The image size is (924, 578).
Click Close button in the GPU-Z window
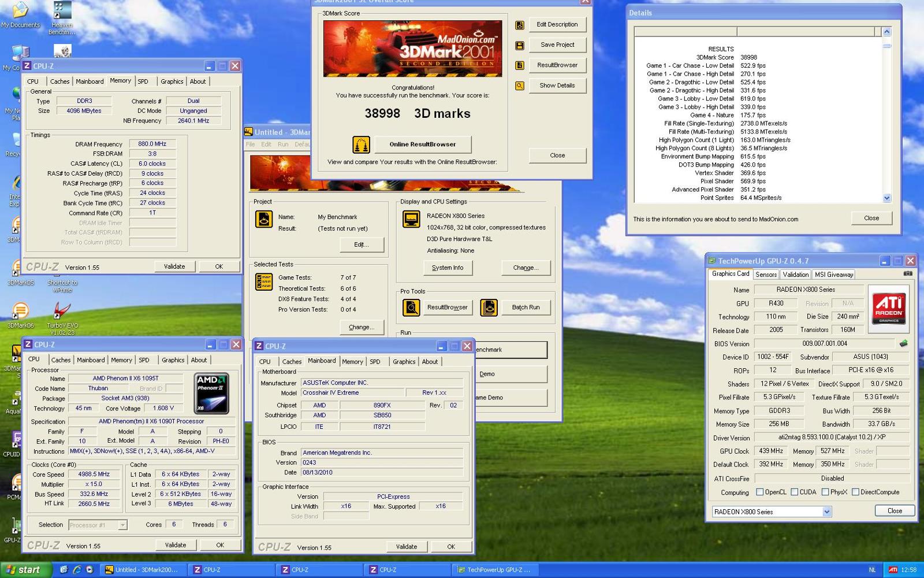click(895, 511)
